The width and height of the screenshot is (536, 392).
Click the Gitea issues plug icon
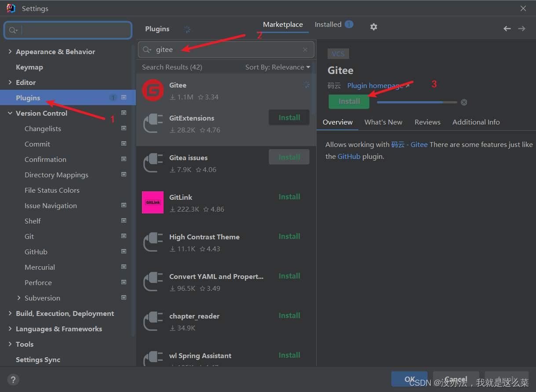[153, 163]
